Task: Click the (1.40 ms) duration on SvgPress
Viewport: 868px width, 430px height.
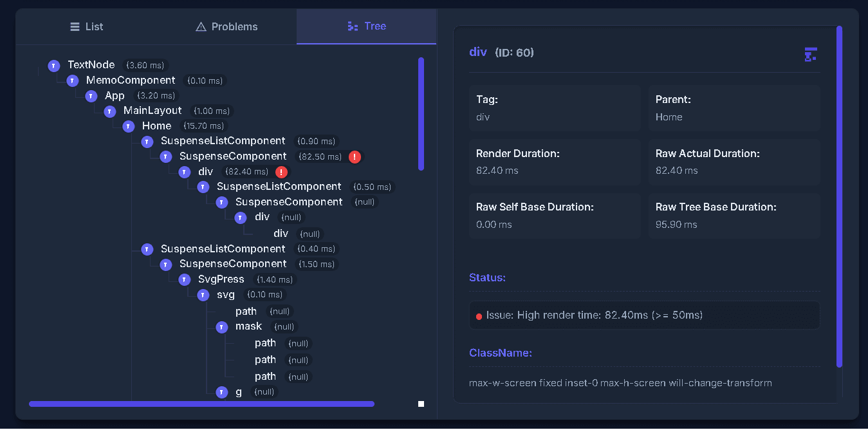Action: pos(275,280)
